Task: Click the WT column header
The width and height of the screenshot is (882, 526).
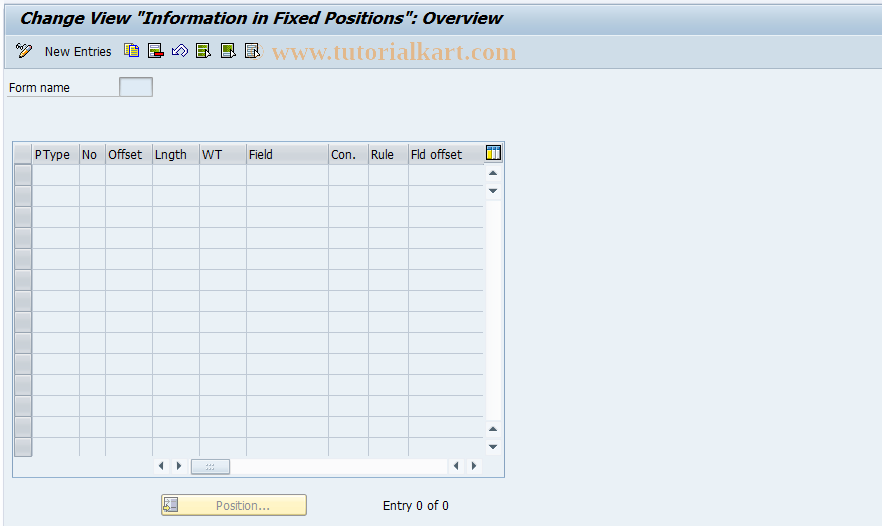Action: click(223, 154)
